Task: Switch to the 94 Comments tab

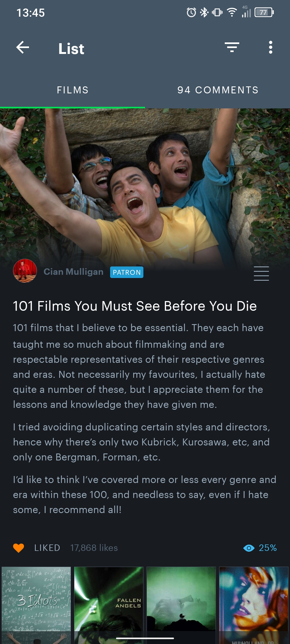Action: 218,90
